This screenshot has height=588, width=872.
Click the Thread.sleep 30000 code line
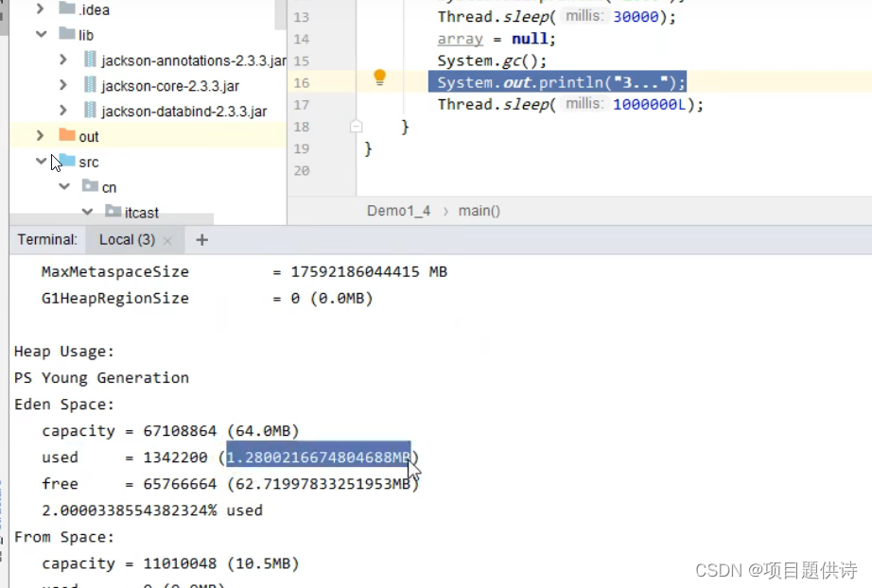coord(556,17)
